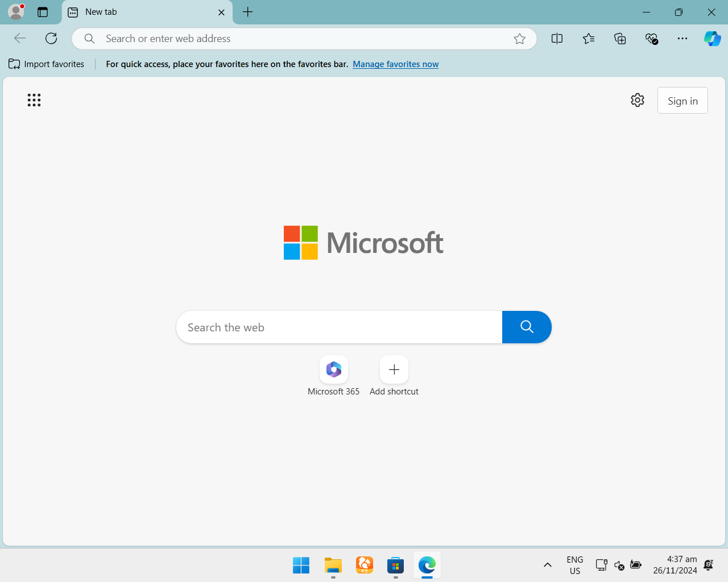Image resolution: width=728 pixels, height=582 pixels.
Task: Open Microsoft Store from taskbar
Action: click(395, 565)
